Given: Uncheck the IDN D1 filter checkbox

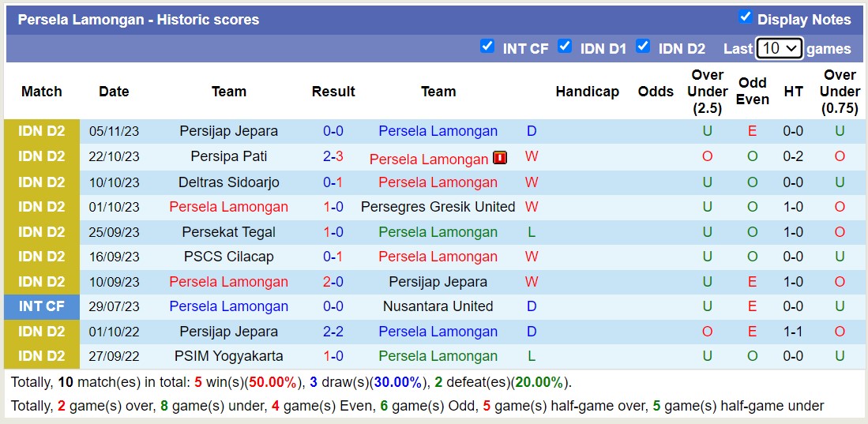Looking at the screenshot, I should tap(565, 46).
